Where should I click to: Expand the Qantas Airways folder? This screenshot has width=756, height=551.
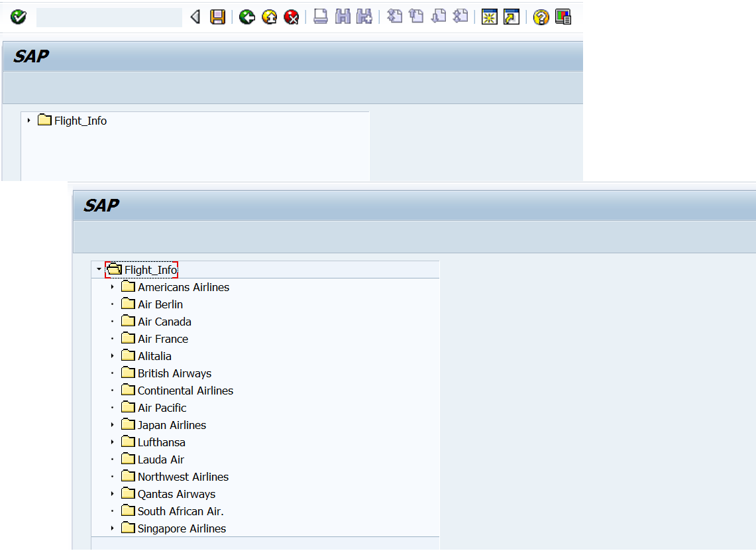(x=112, y=494)
